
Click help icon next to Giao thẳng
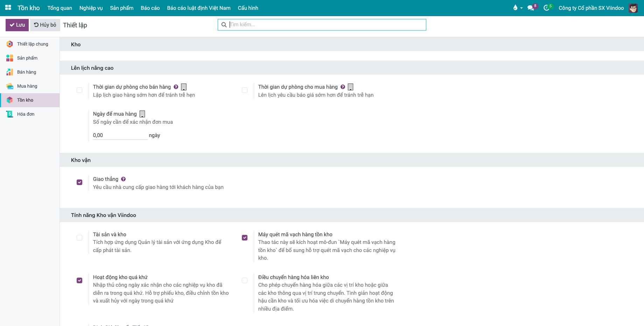pyautogui.click(x=124, y=179)
